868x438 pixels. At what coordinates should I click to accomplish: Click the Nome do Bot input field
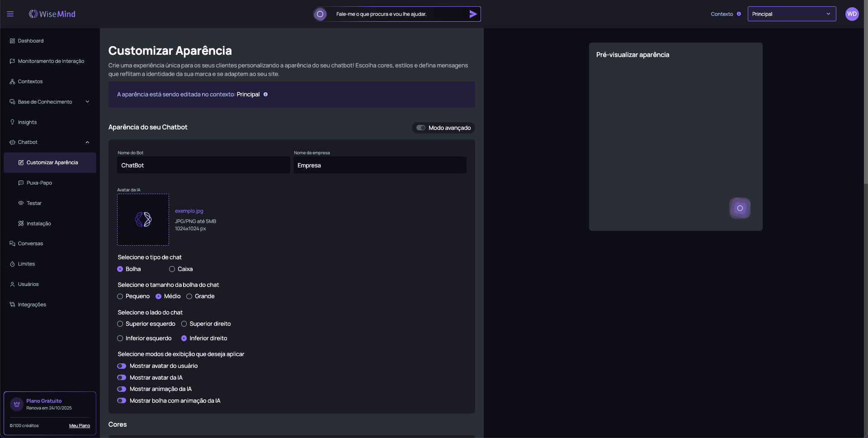click(x=203, y=165)
